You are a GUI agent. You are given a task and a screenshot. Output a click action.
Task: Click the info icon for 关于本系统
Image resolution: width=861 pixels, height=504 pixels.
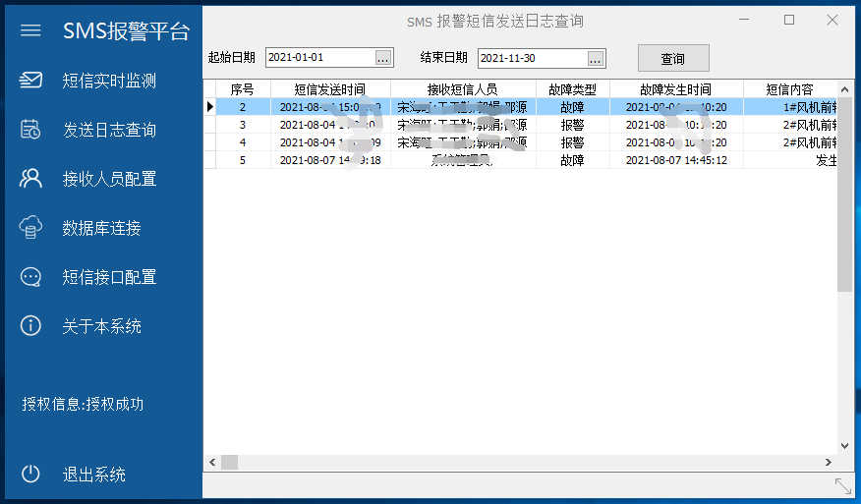[31, 326]
